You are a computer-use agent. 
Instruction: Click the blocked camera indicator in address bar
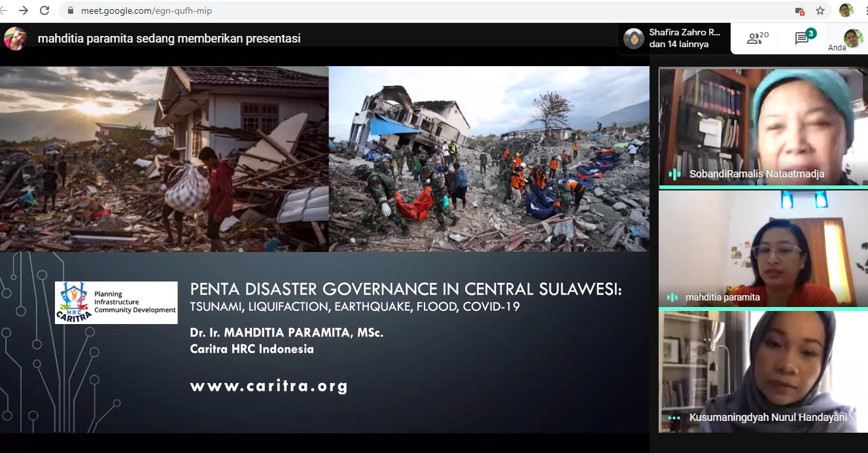point(799,10)
